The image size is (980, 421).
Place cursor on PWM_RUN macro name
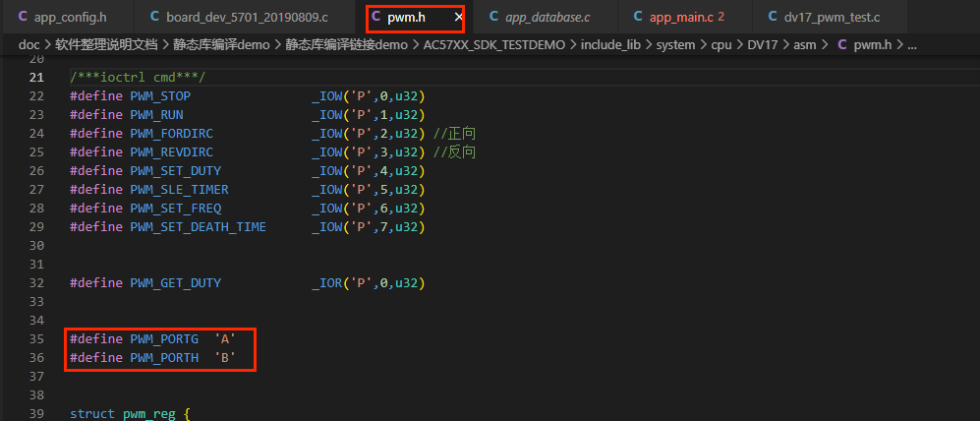[156, 115]
